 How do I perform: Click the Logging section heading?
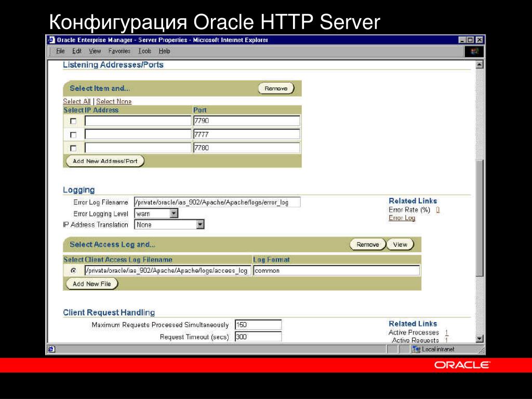click(x=79, y=190)
